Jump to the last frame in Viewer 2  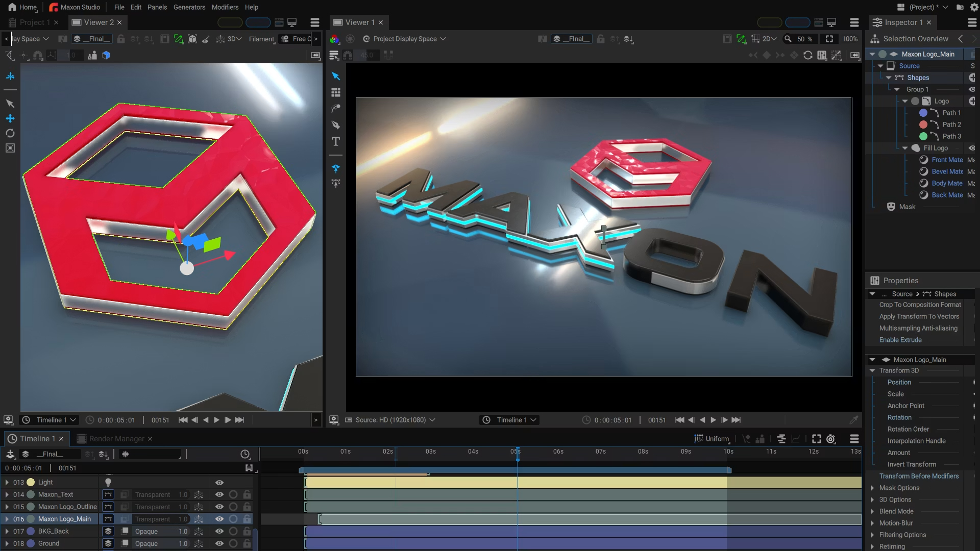(239, 420)
